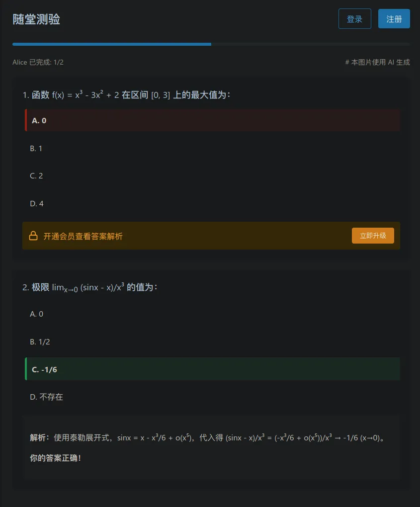420x507 pixels.
Task: Click the 随堂测验 page title
Action: (x=36, y=19)
